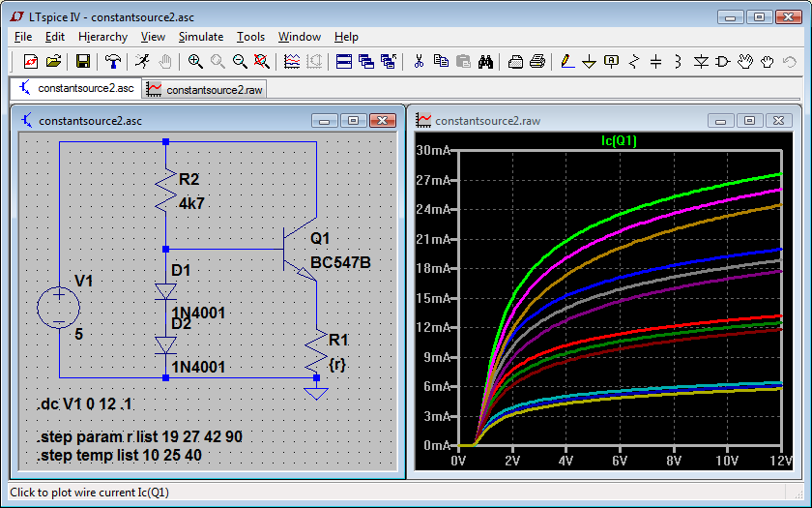Zoom to fit using the crossed magnifier icon
Viewport: 812px width, 508px height.
[262, 62]
